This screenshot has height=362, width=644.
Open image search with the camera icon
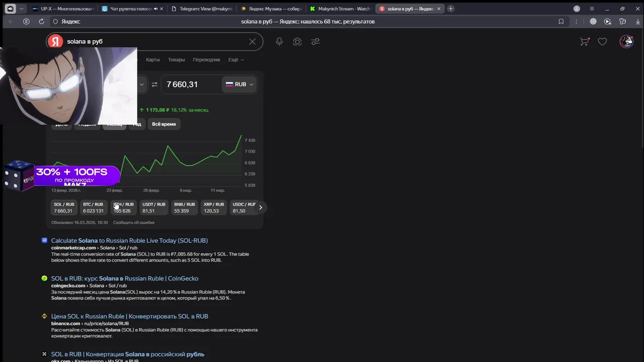[297, 42]
